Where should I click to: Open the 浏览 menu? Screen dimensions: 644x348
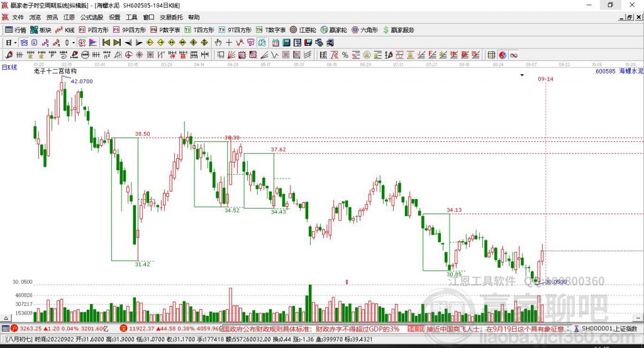35,17
